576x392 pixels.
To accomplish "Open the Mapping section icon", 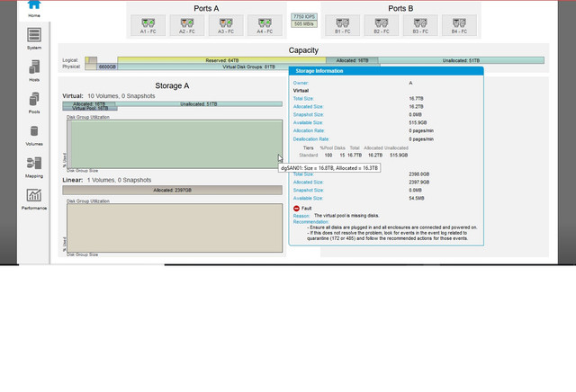I will point(34,163).
